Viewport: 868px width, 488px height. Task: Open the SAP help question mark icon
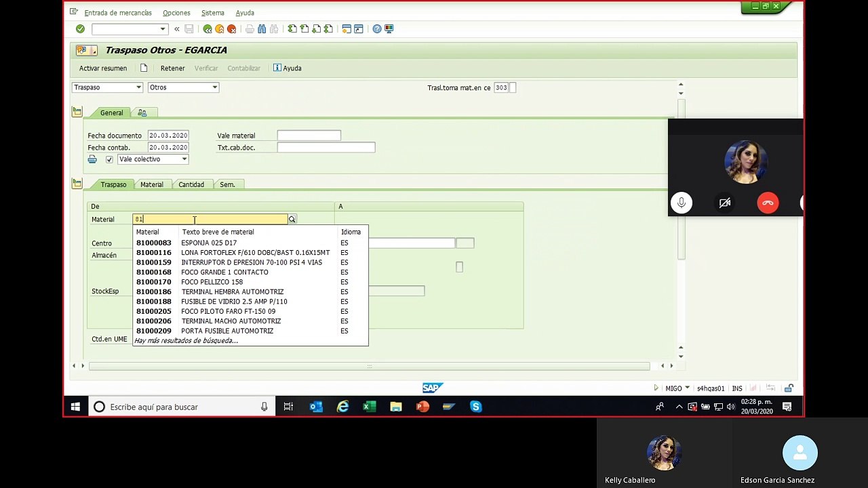(377, 29)
